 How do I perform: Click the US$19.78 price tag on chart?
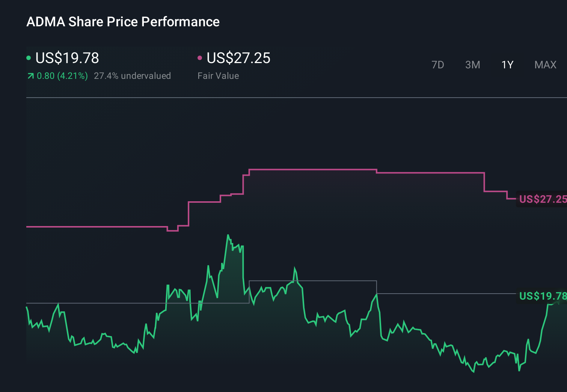[x=542, y=296]
